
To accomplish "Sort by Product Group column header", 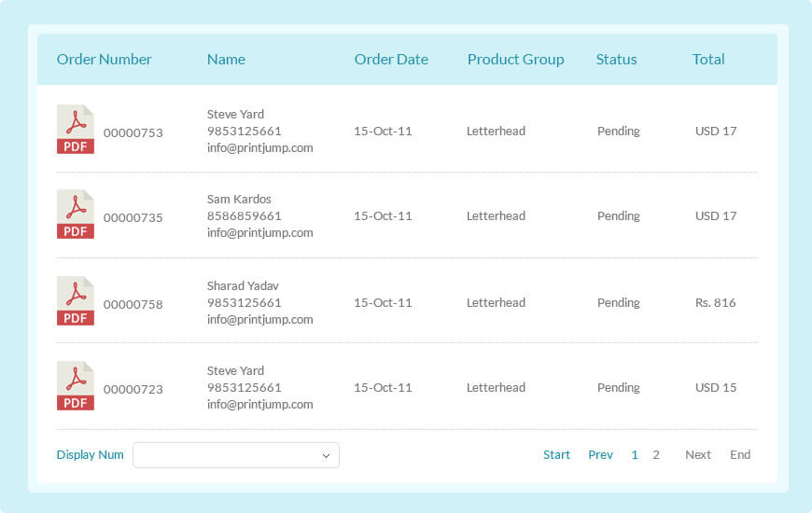I will click(516, 60).
